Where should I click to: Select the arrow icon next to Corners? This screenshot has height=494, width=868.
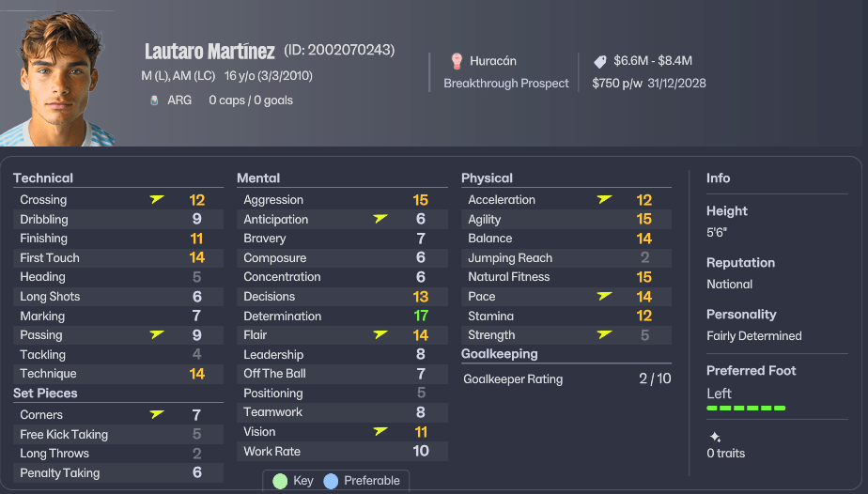point(157,414)
